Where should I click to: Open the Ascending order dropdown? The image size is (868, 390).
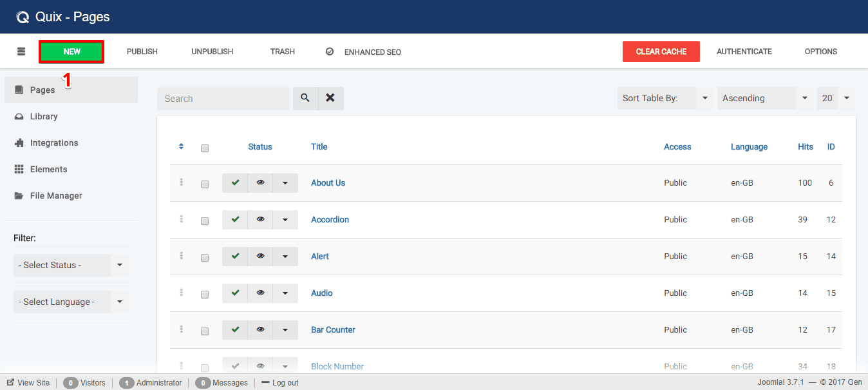pos(765,98)
